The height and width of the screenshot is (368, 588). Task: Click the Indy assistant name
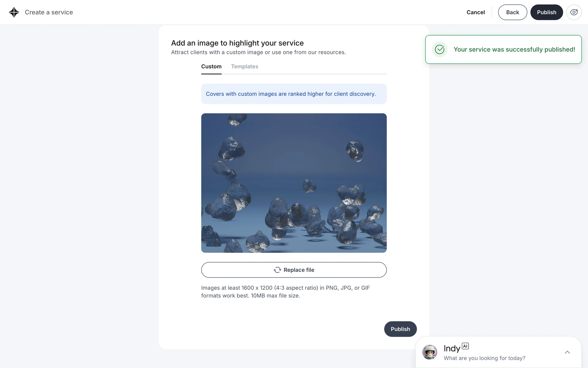[452, 349]
